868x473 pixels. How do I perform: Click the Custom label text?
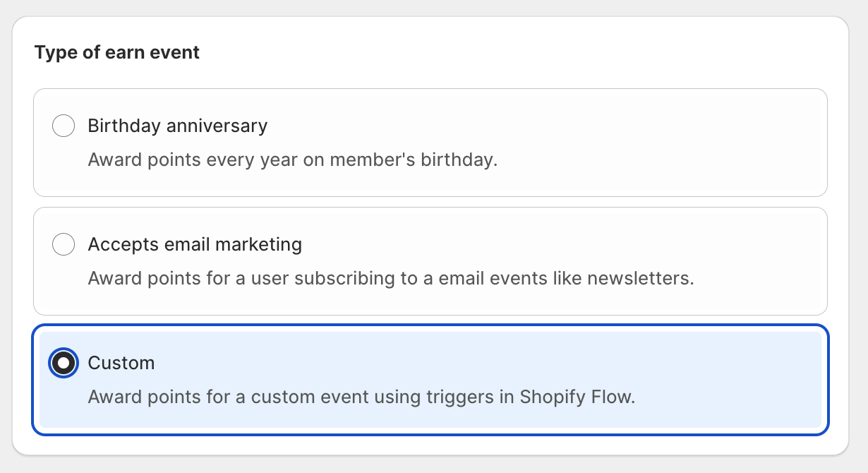pyautogui.click(x=121, y=363)
